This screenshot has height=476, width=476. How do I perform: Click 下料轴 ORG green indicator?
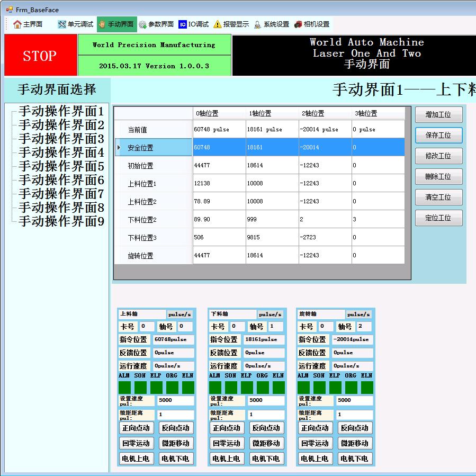pyautogui.click(x=263, y=388)
